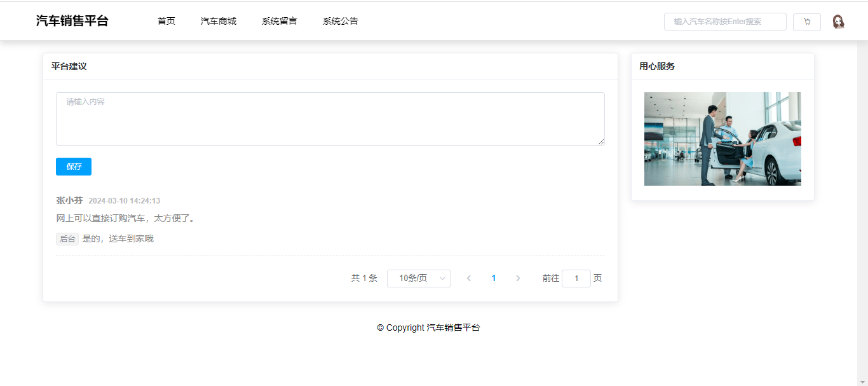The width and height of the screenshot is (868, 386).
Task: Click the user avatar icon
Action: (838, 22)
